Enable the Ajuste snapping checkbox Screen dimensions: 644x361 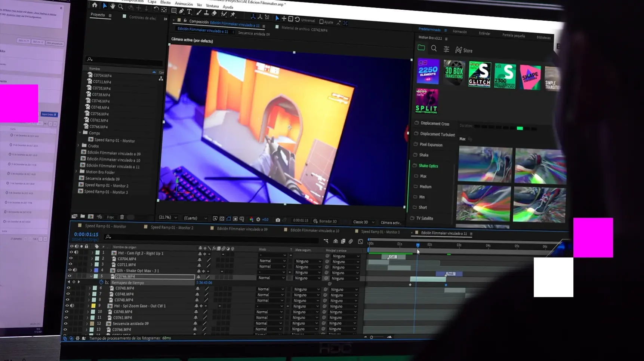pyautogui.click(x=321, y=22)
